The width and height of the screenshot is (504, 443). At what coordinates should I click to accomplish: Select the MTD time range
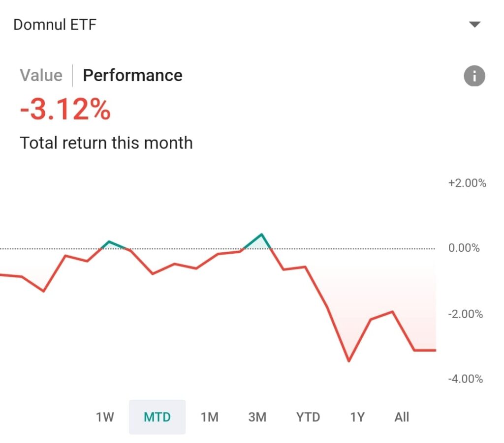(157, 417)
